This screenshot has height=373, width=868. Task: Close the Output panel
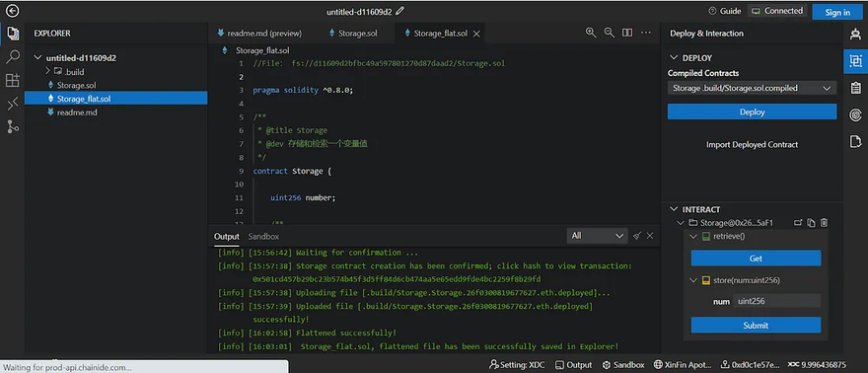(650, 236)
